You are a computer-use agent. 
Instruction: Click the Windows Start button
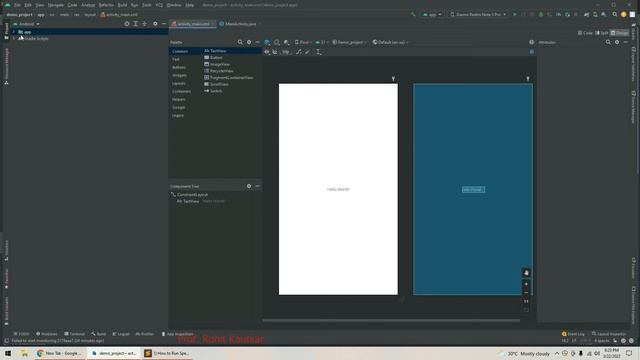[8, 353]
